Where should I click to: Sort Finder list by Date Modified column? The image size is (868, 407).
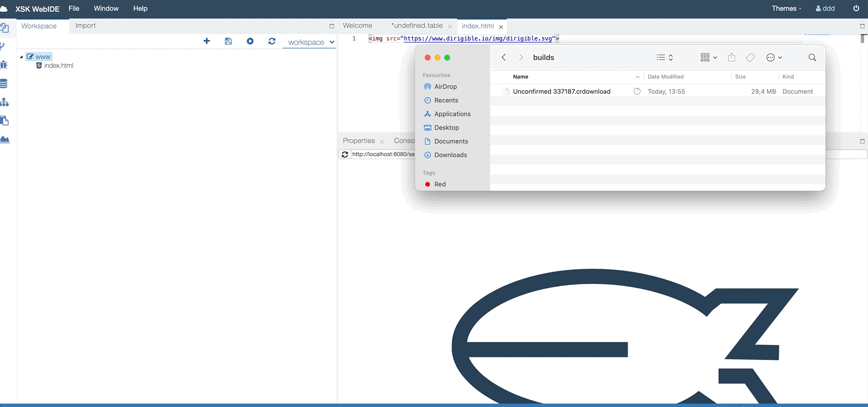(x=665, y=77)
